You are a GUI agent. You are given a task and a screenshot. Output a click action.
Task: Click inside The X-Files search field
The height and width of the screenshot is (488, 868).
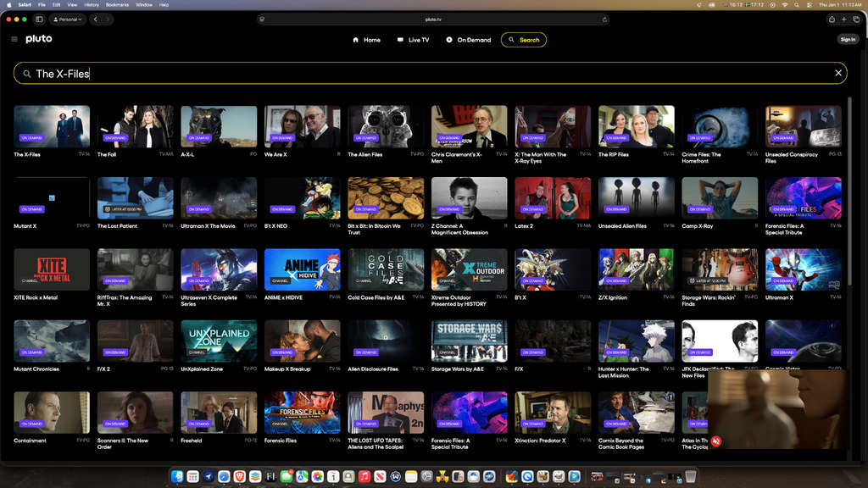[x=424, y=74]
